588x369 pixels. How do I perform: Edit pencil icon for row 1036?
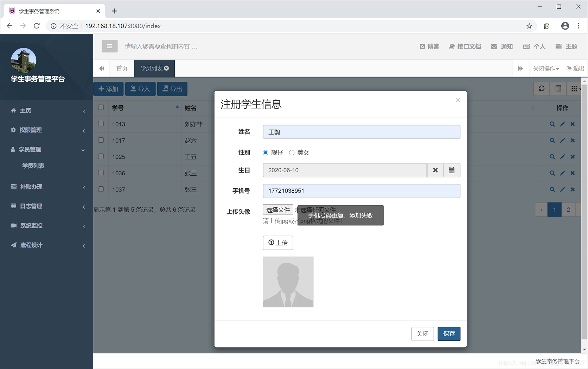562,173
